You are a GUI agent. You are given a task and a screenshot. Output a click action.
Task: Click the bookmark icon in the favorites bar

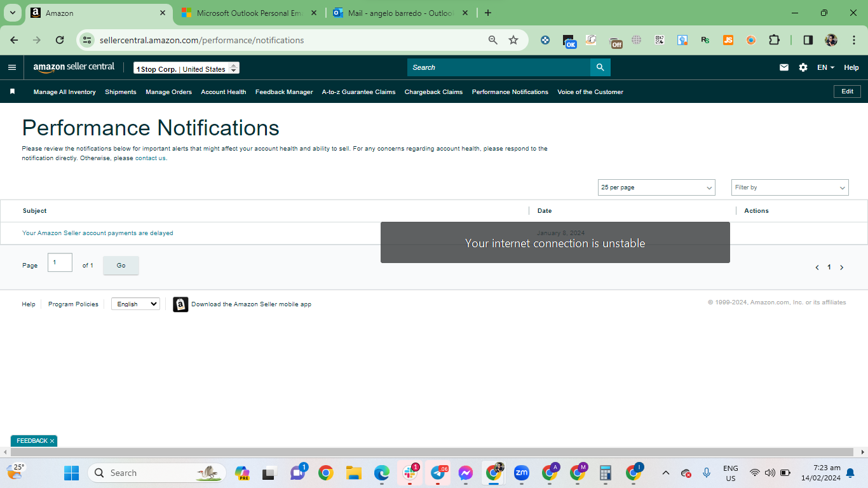(x=12, y=91)
